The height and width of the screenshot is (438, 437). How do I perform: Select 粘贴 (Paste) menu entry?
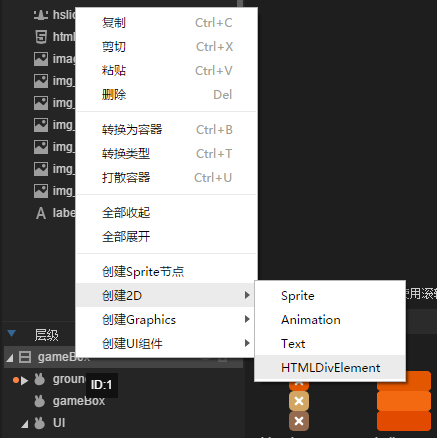[167, 71]
